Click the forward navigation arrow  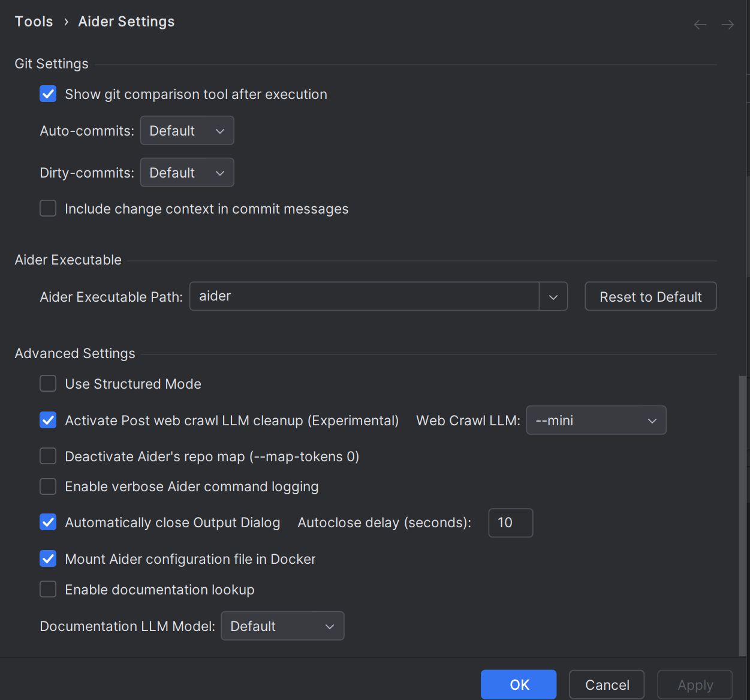click(727, 25)
